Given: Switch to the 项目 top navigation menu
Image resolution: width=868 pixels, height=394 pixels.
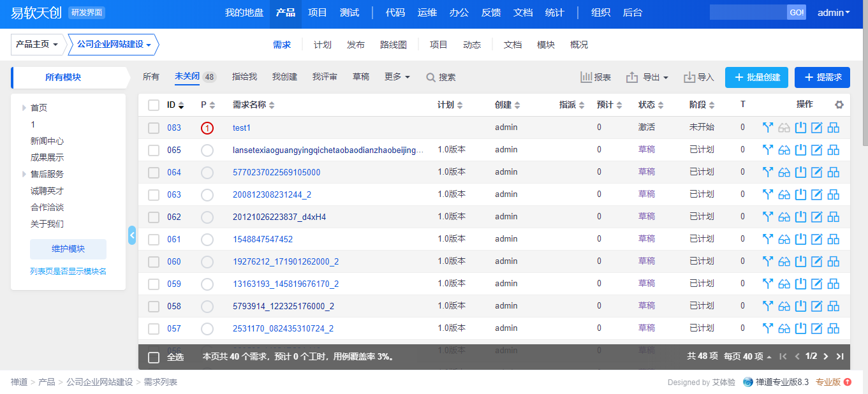Looking at the screenshot, I should point(317,13).
